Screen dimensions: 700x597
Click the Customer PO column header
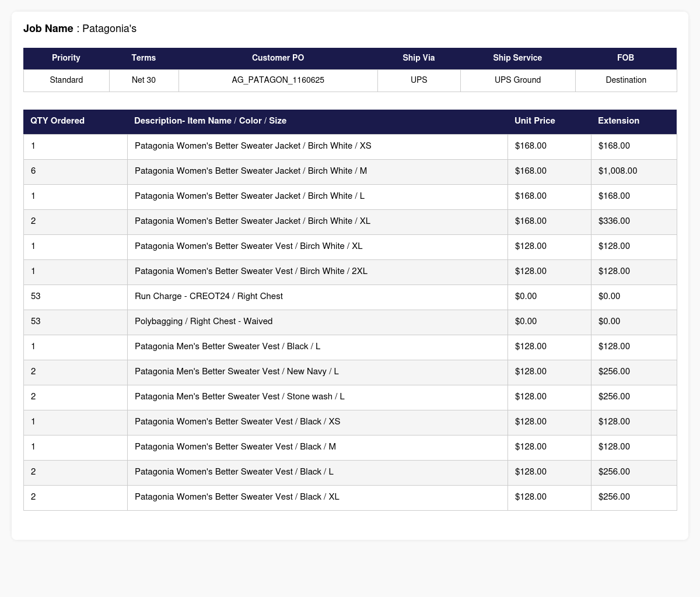coord(278,58)
